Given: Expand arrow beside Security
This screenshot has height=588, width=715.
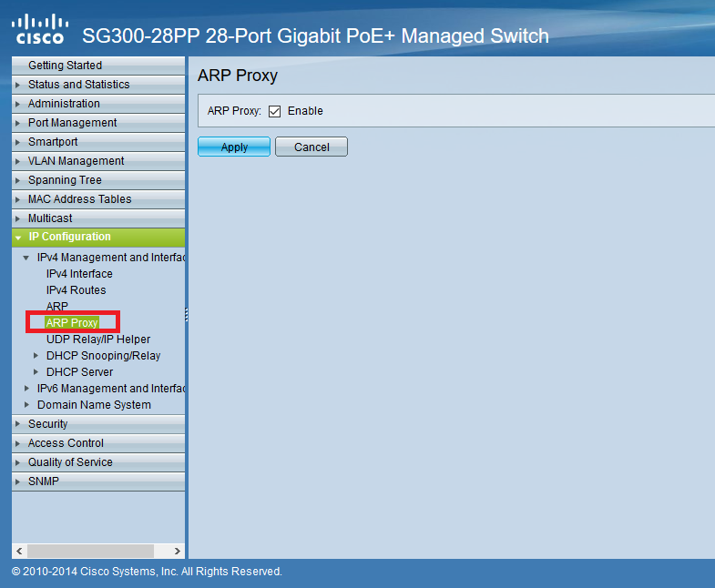Looking at the screenshot, I should pyautogui.click(x=18, y=424).
